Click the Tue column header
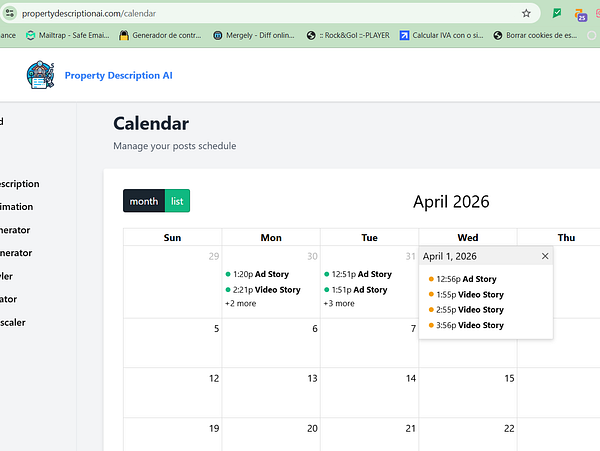Screen dimensions: 600x451 tap(369, 238)
